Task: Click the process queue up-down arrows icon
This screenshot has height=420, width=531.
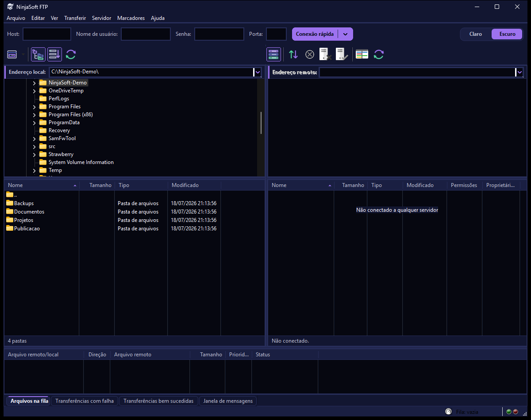Action: pos(293,54)
